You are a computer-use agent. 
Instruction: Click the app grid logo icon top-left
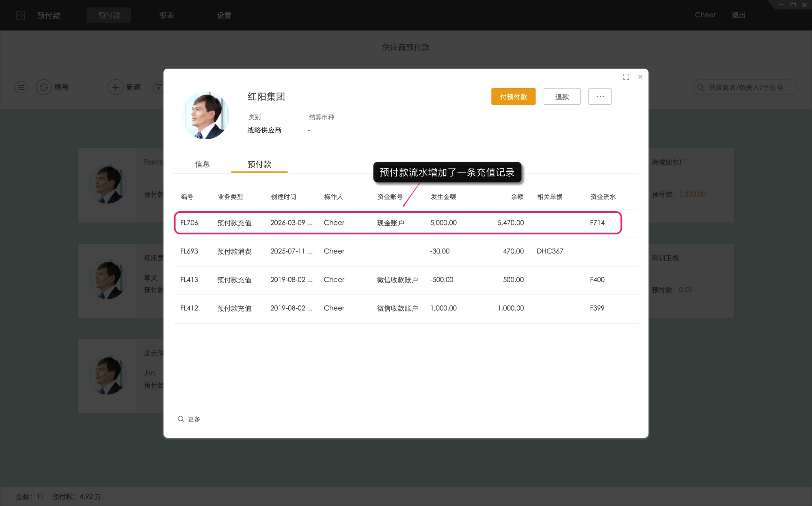pyautogui.click(x=21, y=15)
